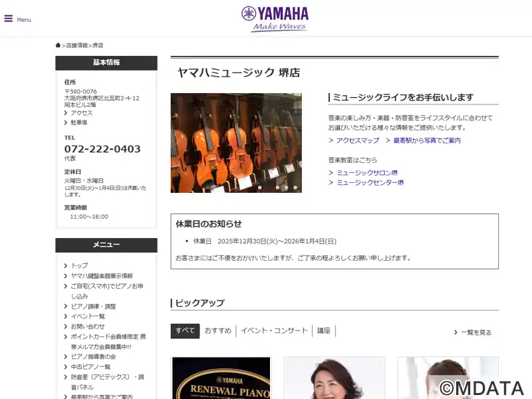
Task: Click the 火曜日・水曜日 closed days text
Action: (x=84, y=180)
